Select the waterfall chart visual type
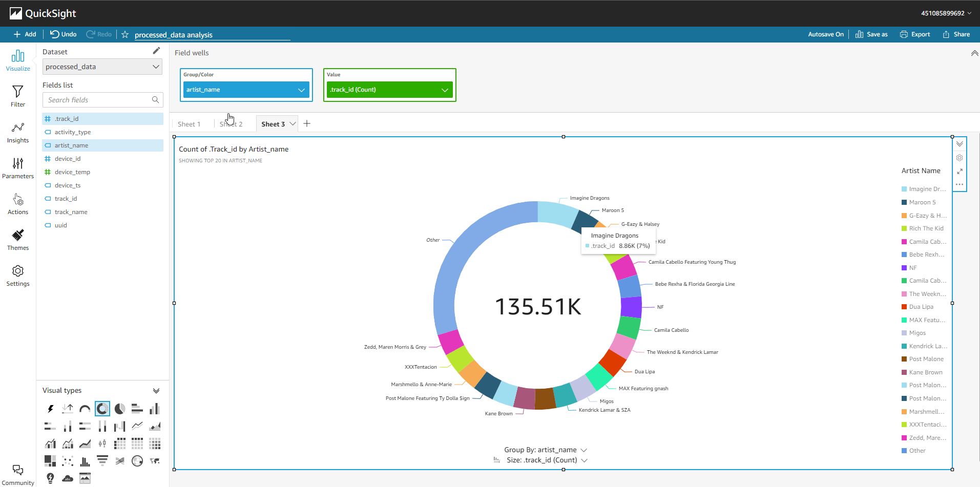 click(120, 426)
